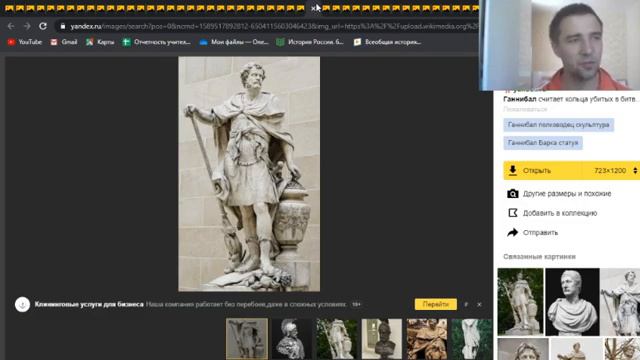Open the Gmail bookmark

coord(64,42)
